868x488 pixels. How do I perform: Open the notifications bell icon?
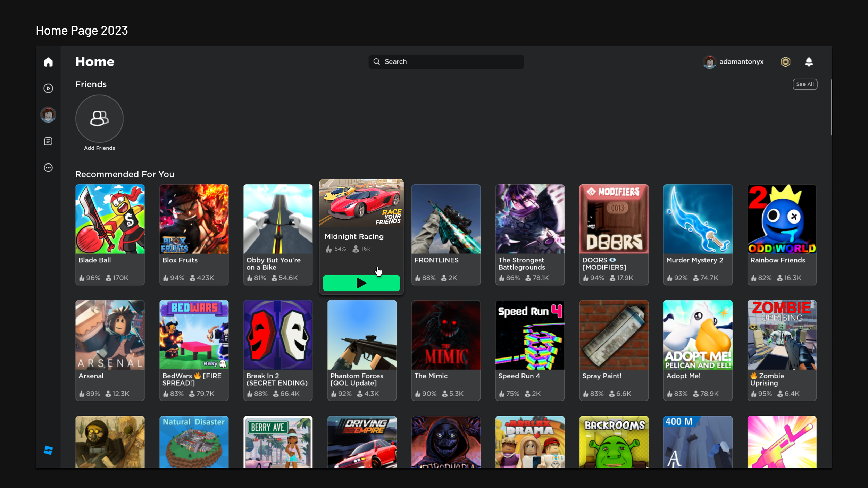(x=809, y=62)
